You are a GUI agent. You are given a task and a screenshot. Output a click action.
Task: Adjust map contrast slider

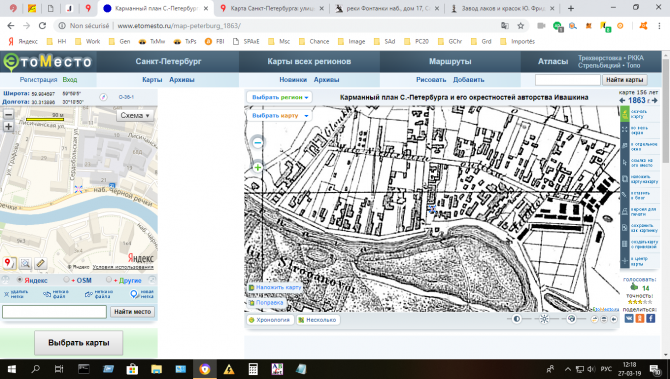[x=516, y=319]
